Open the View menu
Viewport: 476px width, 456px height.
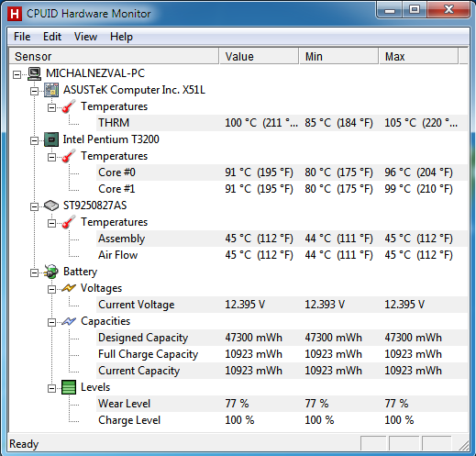point(85,37)
